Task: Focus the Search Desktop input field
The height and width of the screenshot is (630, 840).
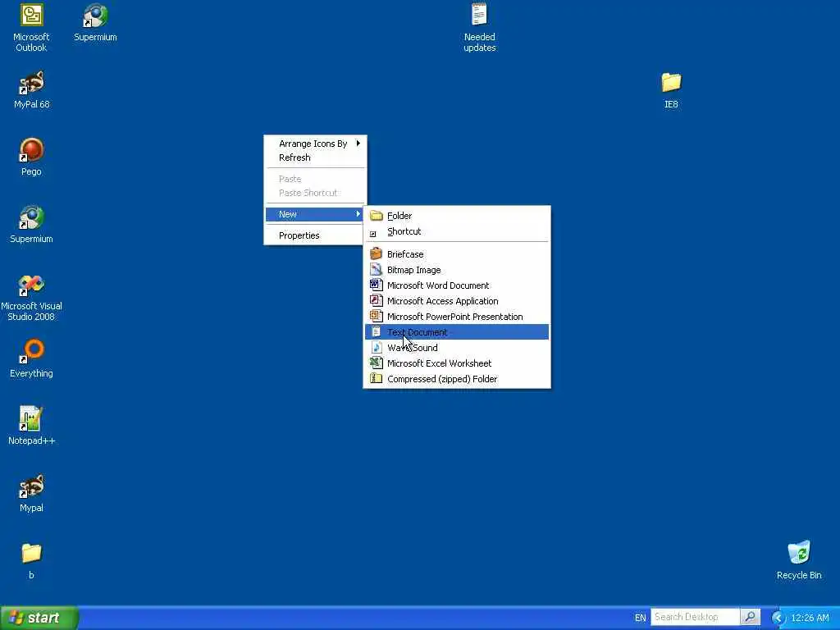Action: point(696,617)
